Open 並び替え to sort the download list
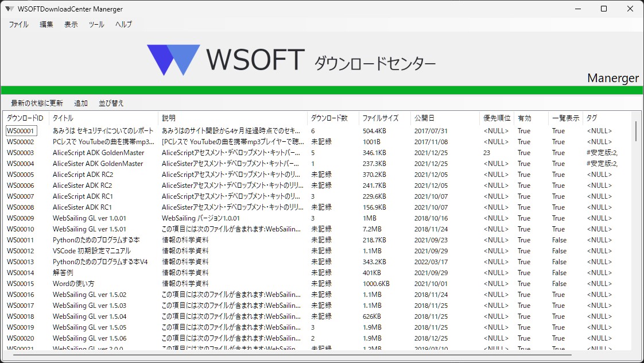 110,103
